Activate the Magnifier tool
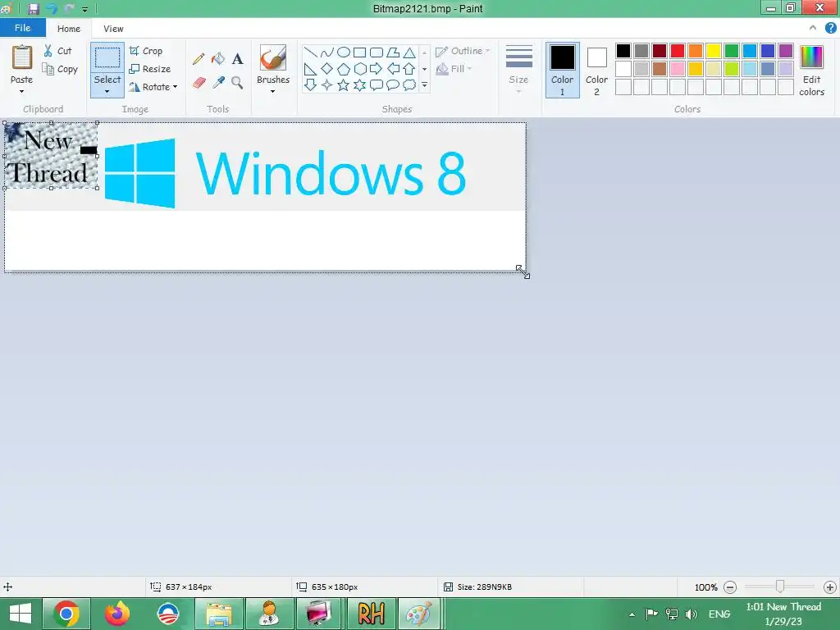 (x=237, y=83)
